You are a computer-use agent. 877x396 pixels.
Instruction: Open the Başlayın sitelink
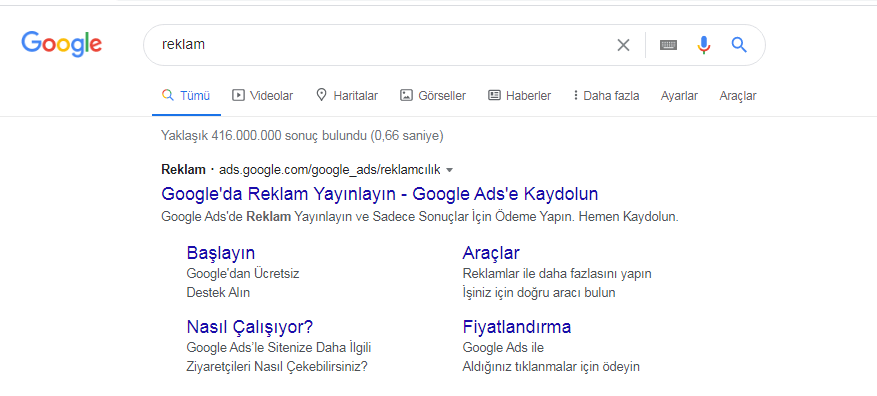(x=221, y=253)
